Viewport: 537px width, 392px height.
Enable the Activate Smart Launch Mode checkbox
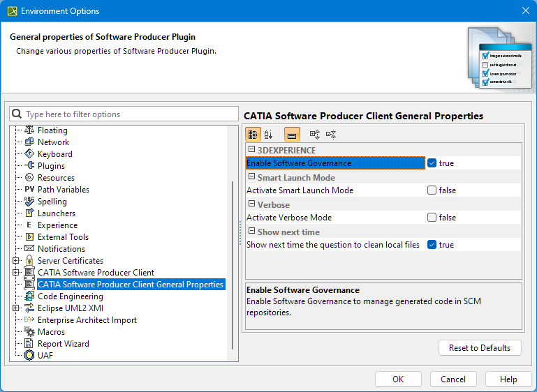432,190
